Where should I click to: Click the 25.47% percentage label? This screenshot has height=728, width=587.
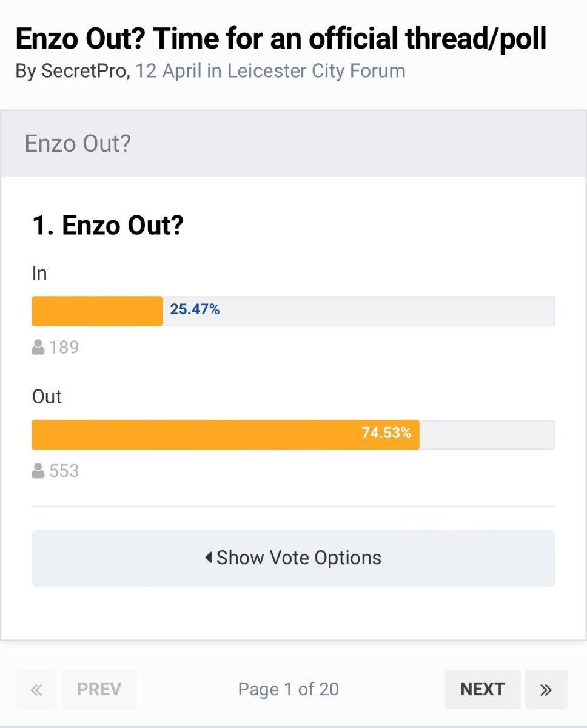pyautogui.click(x=195, y=310)
